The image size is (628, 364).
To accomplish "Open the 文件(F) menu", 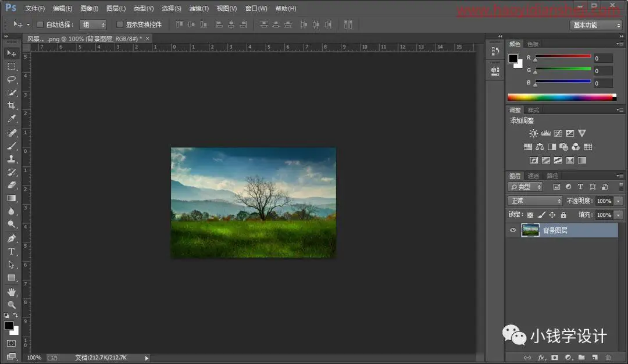I will click(x=35, y=8).
